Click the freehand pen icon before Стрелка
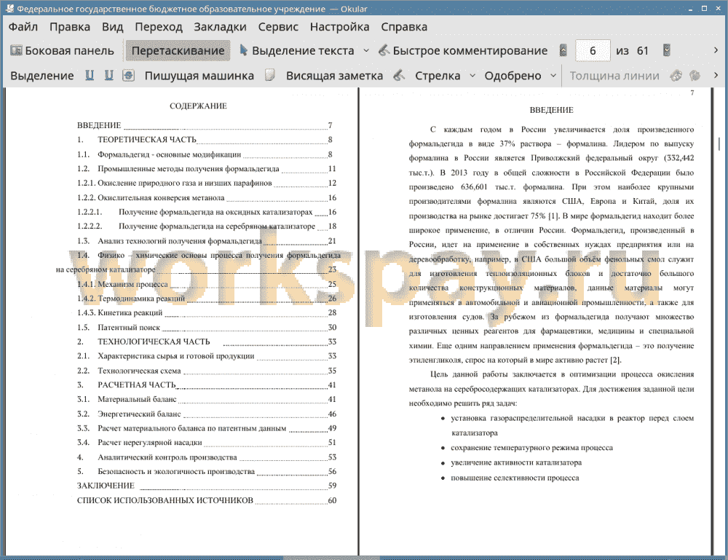The width and height of the screenshot is (728, 560). 399,76
